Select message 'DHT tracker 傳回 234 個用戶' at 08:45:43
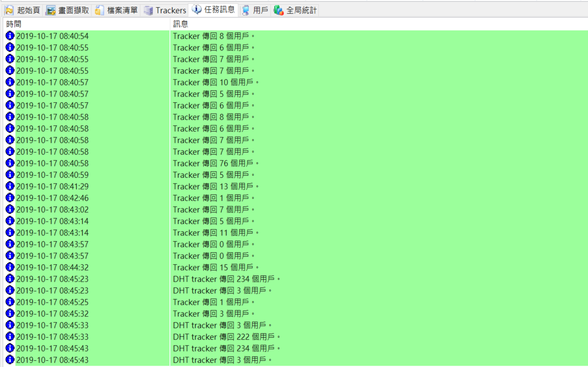 pos(227,348)
